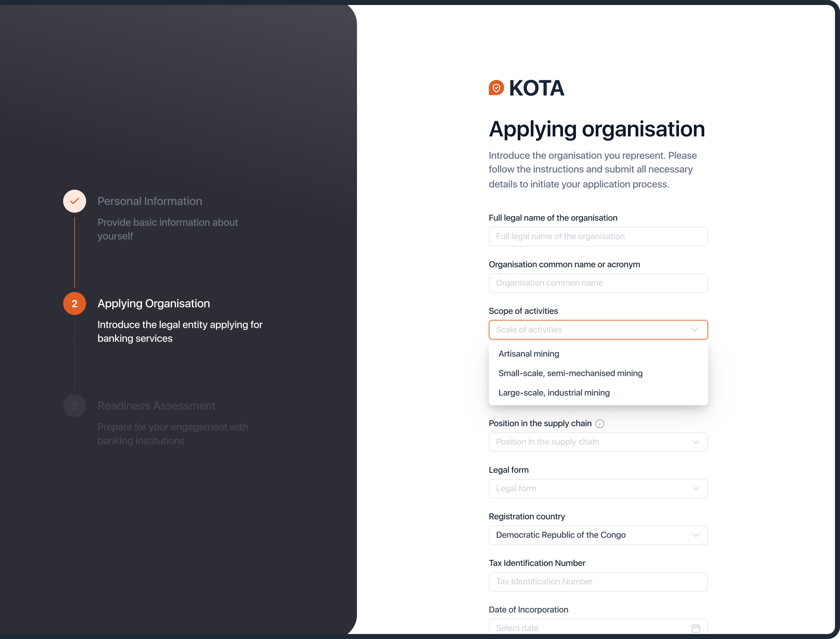This screenshot has height=639, width=840.
Task: Click the Readiness Assessment step title
Action: point(156,406)
